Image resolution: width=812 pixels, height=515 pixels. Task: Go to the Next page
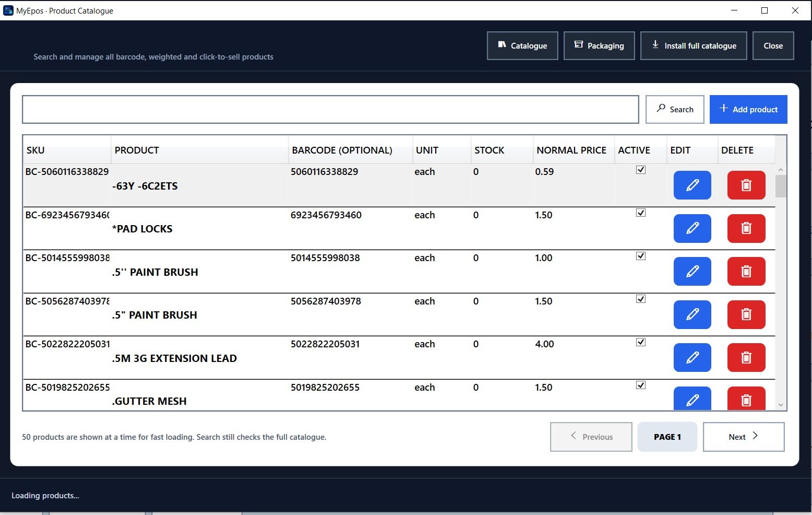click(744, 437)
